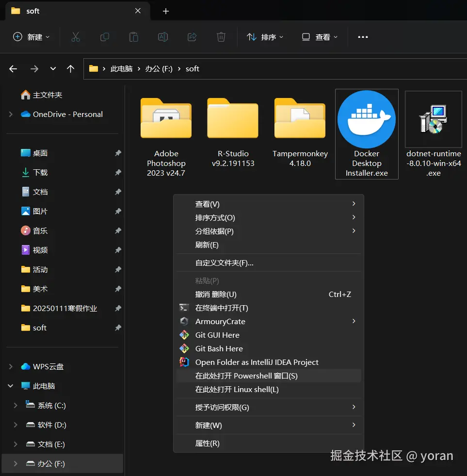Collapse the 此电脑 tree node
The image size is (467, 476).
[11, 386]
